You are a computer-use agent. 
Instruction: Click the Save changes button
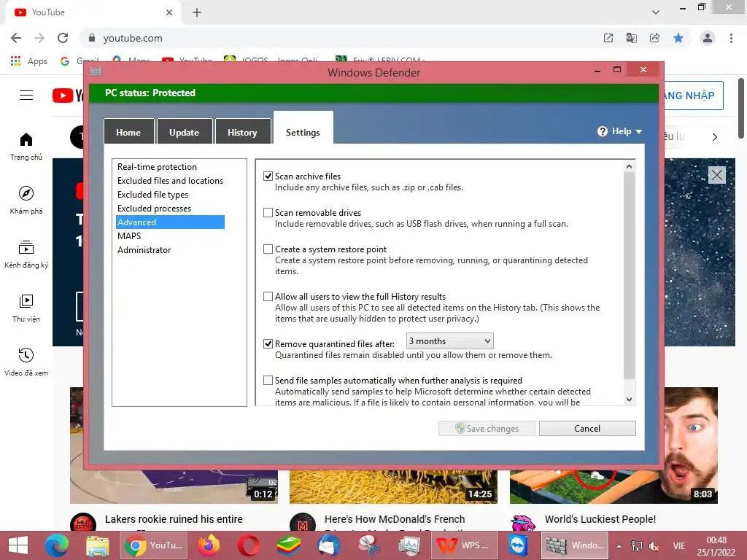pyautogui.click(x=487, y=428)
